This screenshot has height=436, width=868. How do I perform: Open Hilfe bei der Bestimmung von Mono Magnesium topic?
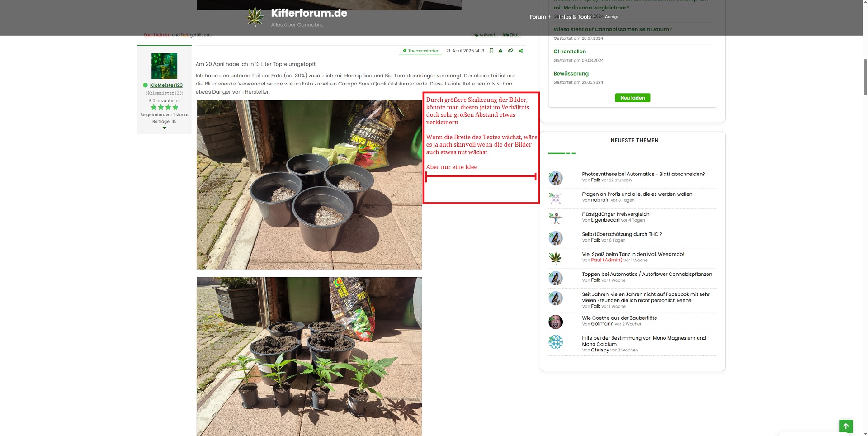(x=644, y=341)
